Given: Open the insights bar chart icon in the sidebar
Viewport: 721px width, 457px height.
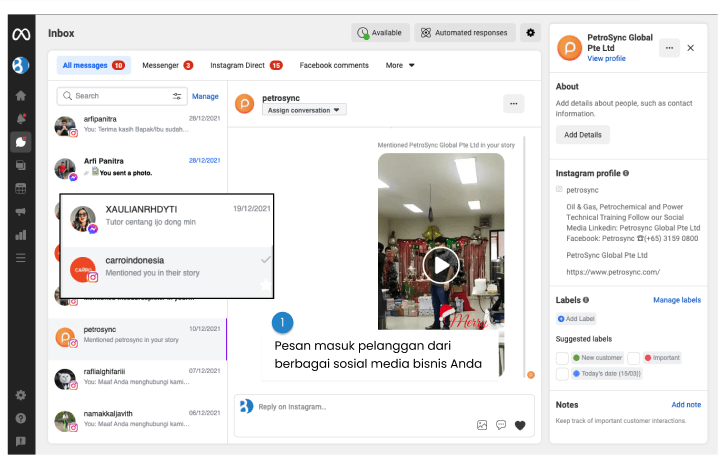Looking at the screenshot, I should click(21, 235).
